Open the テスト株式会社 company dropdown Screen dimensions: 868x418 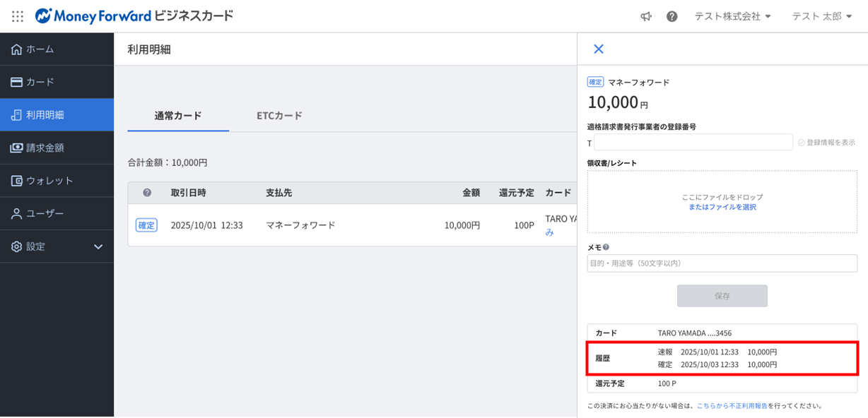[732, 16]
